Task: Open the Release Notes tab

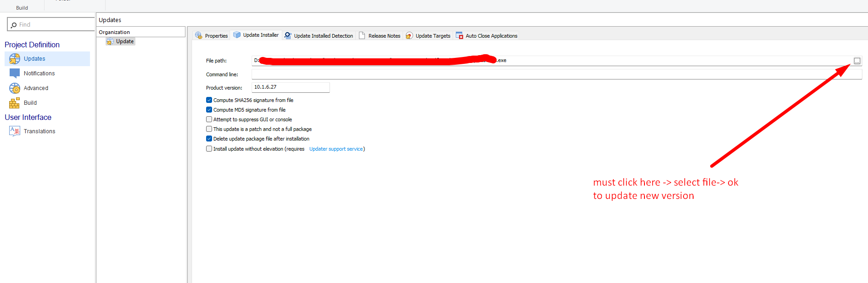Action: pyautogui.click(x=380, y=36)
